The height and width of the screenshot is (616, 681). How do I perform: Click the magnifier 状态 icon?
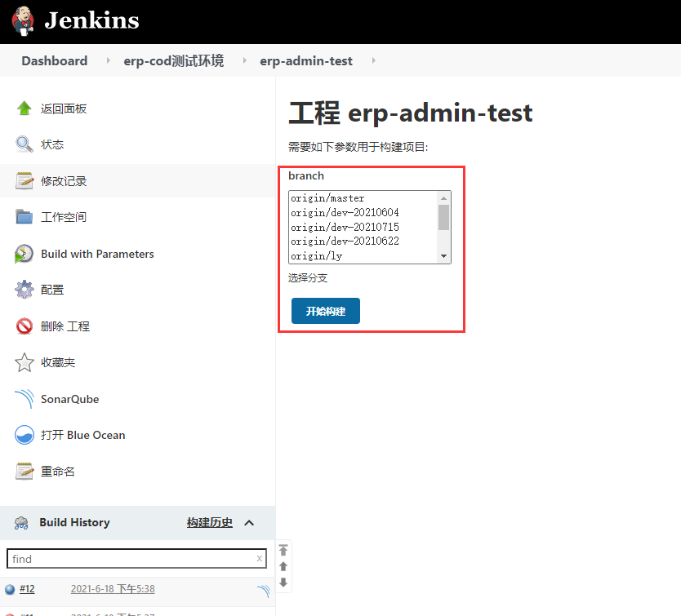click(24, 144)
